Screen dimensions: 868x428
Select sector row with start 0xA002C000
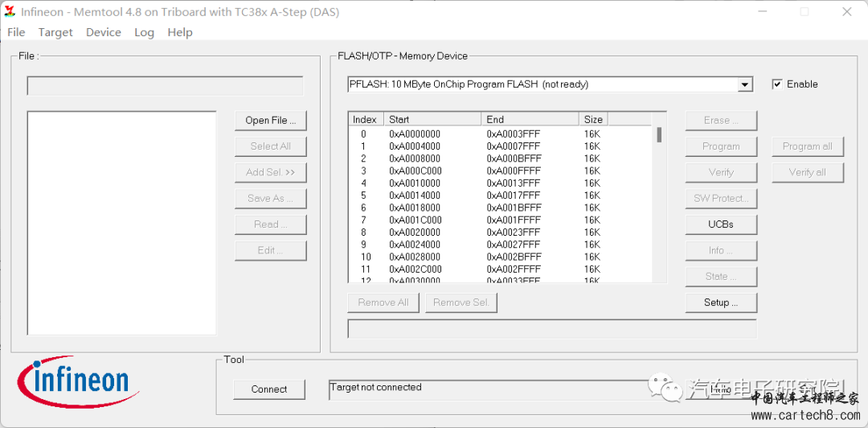coord(500,269)
